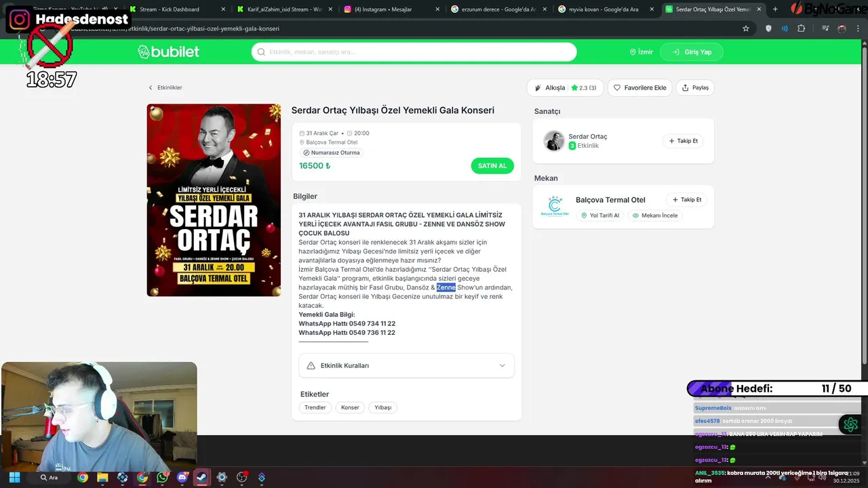Click the highlighted word Zenne in the description
Viewport: 868px width, 488px height.
tap(446, 287)
